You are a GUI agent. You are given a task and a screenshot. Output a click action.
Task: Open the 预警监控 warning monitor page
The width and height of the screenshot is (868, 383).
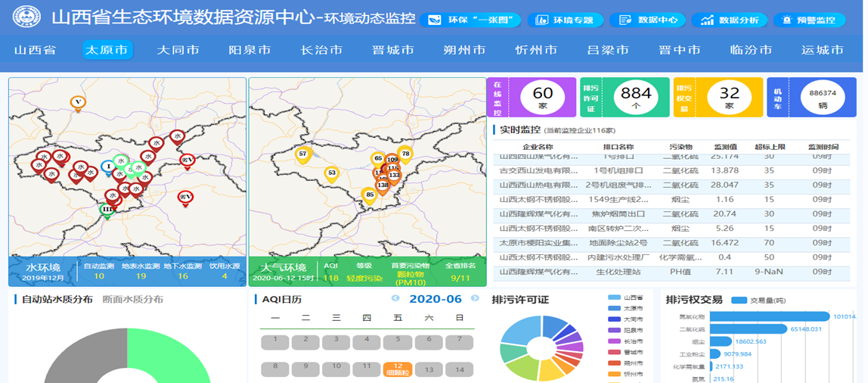[809, 20]
